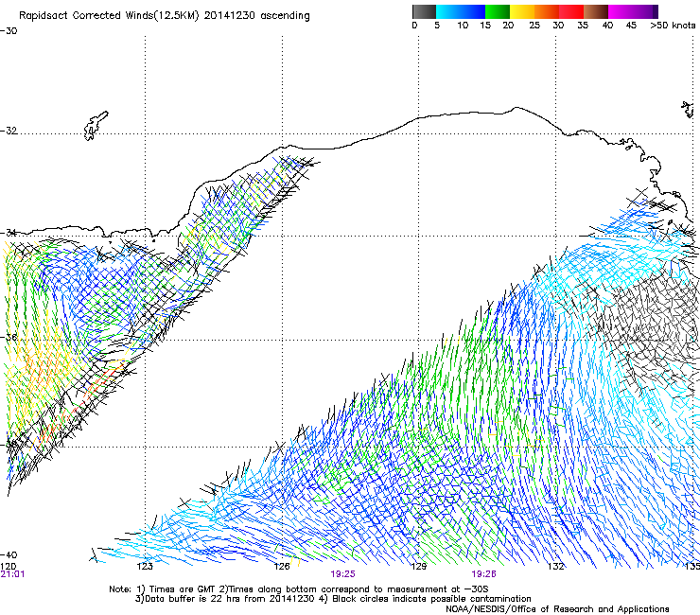This screenshot has height=615, width=700.
Task: Click the '>50 knots' legend label
Action: (673, 26)
